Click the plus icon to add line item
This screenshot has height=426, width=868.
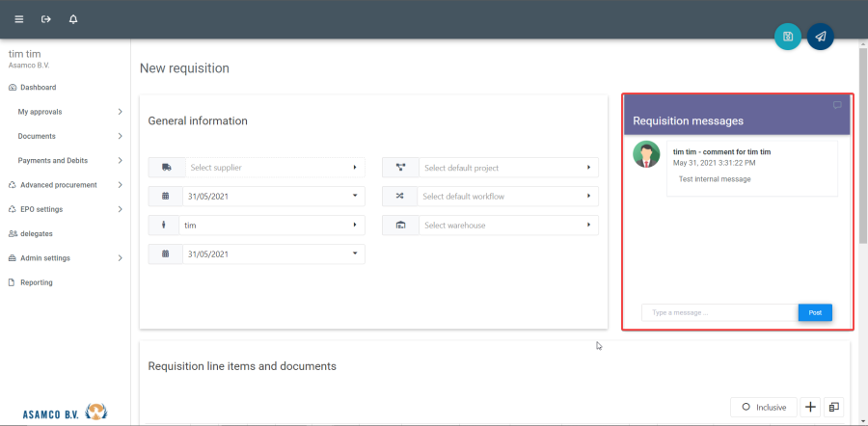[x=810, y=408]
